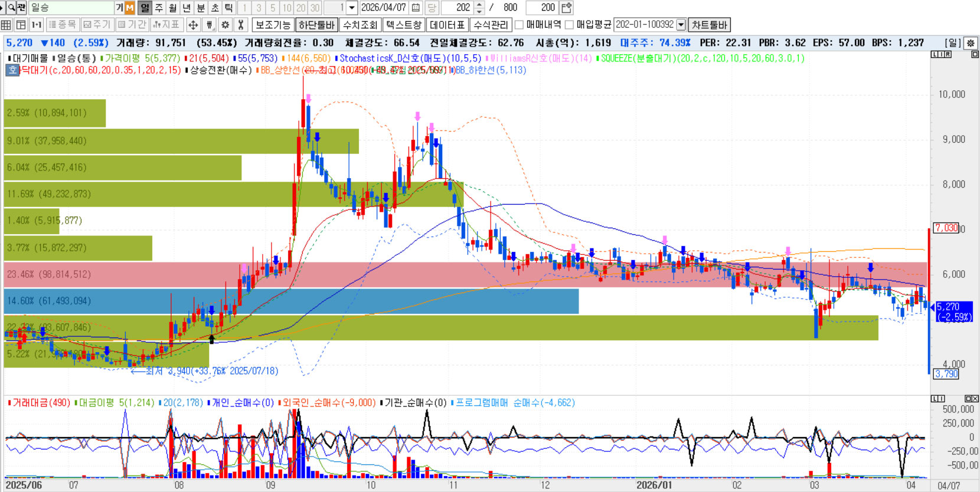Enable the 매매내역 checkbox
This screenshot has height=492, width=980.
520,25
